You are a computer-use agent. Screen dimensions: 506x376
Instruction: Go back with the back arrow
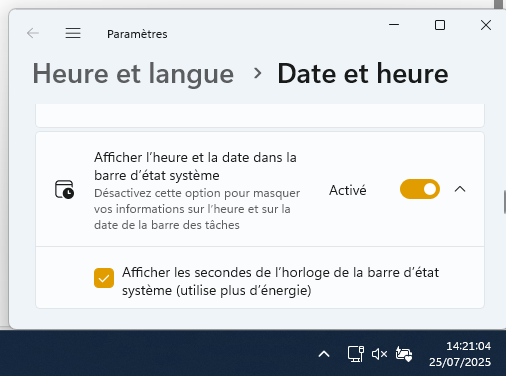[33, 33]
